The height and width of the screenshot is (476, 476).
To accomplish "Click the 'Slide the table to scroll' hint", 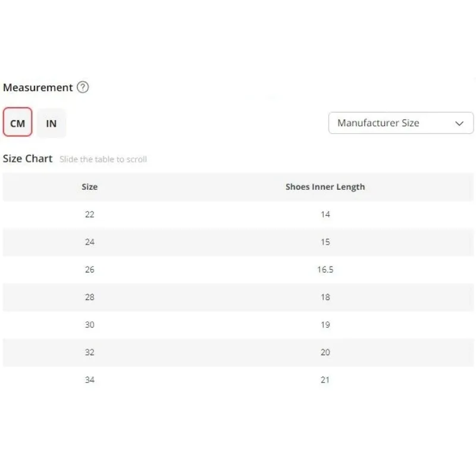I will click(x=103, y=159).
